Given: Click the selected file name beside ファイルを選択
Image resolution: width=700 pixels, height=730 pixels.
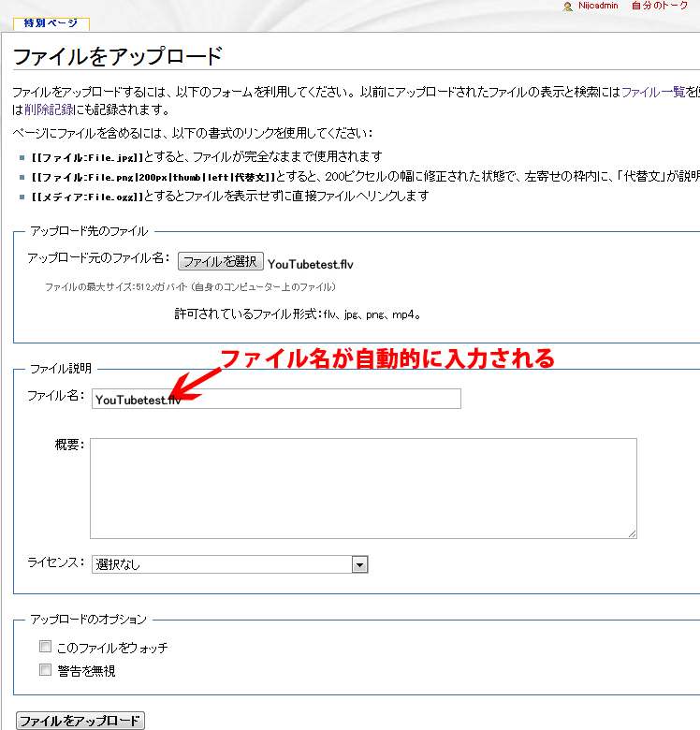Looking at the screenshot, I should pyautogui.click(x=310, y=263).
